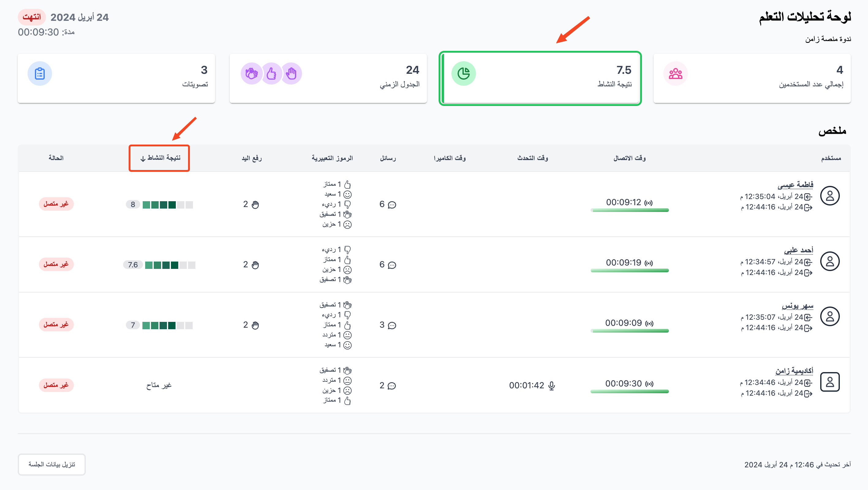Click the تنزيل بيانات الجلسة button
This screenshot has height=490, width=868.
tap(51, 464)
